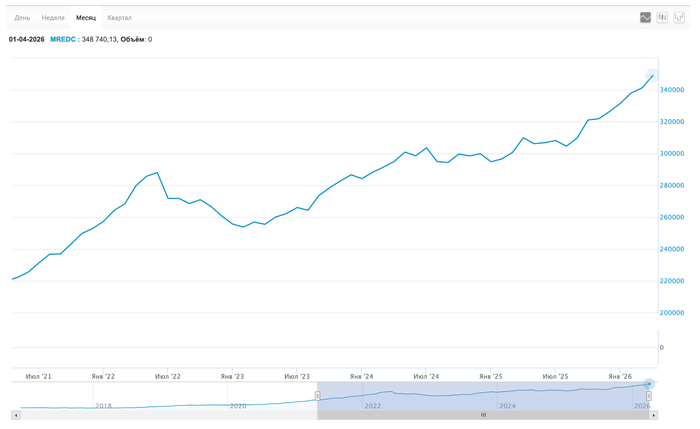Switch to OHLC bar chart view

click(678, 17)
